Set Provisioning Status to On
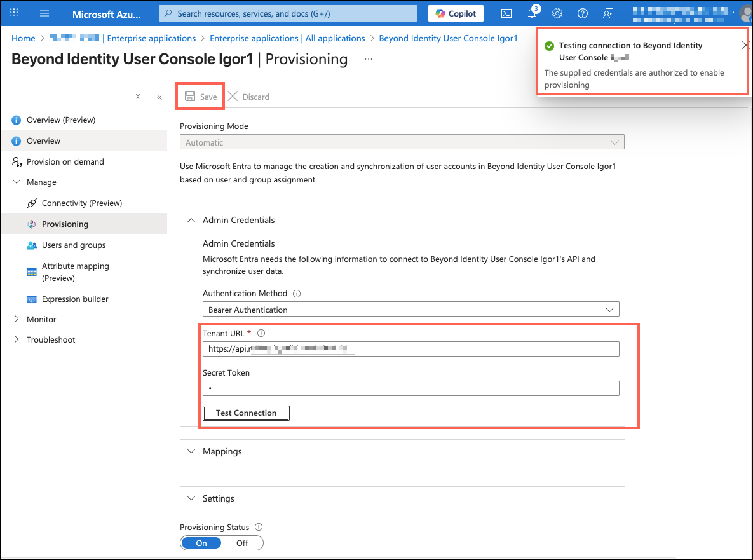The image size is (753, 560). (201, 543)
